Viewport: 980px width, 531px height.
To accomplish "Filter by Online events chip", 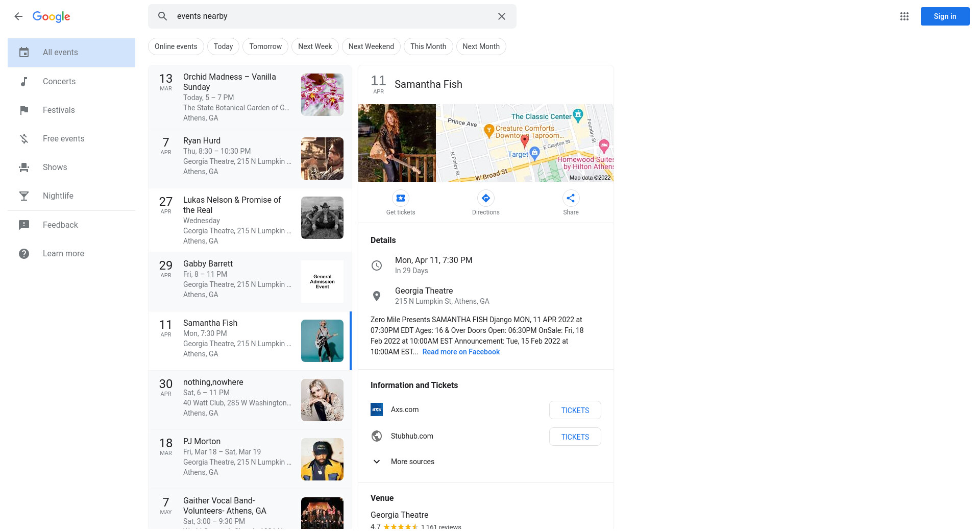I will (x=176, y=46).
